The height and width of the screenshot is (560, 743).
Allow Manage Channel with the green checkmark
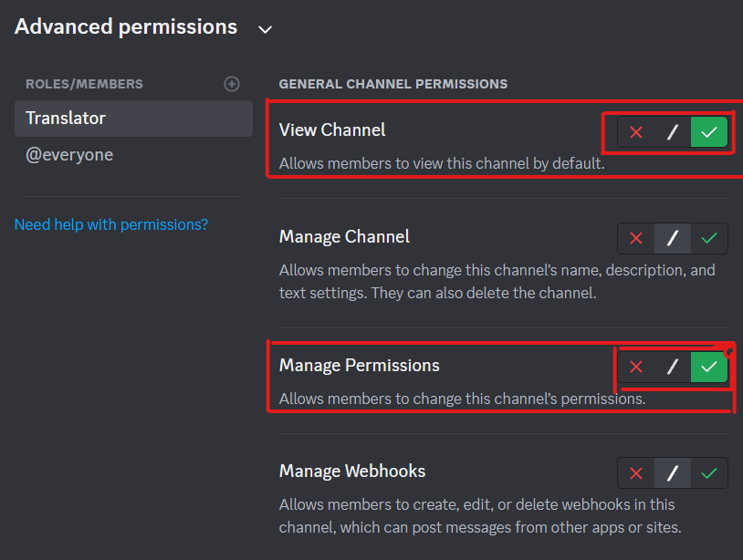[x=709, y=238]
